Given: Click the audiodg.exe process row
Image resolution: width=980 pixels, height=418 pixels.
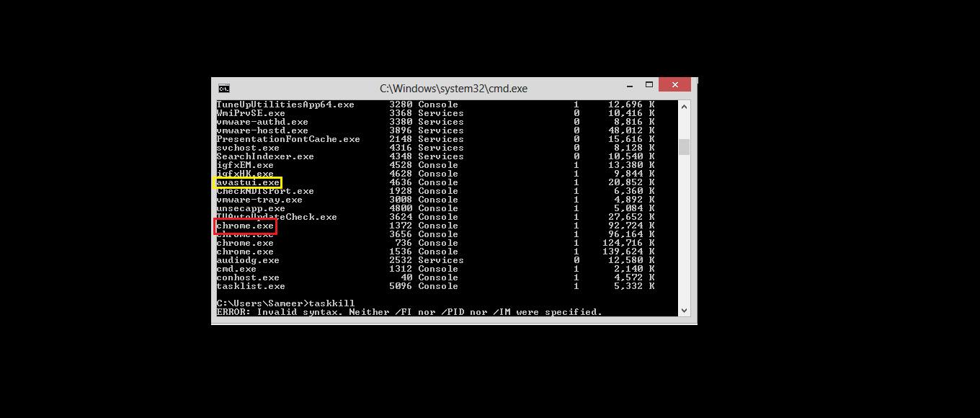Looking at the screenshot, I should pyautogui.click(x=435, y=260).
